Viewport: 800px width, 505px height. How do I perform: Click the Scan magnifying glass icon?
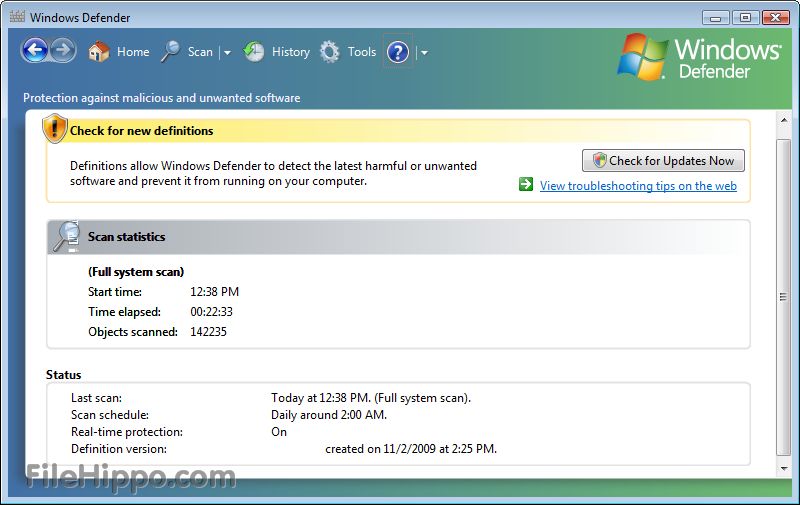(x=170, y=52)
